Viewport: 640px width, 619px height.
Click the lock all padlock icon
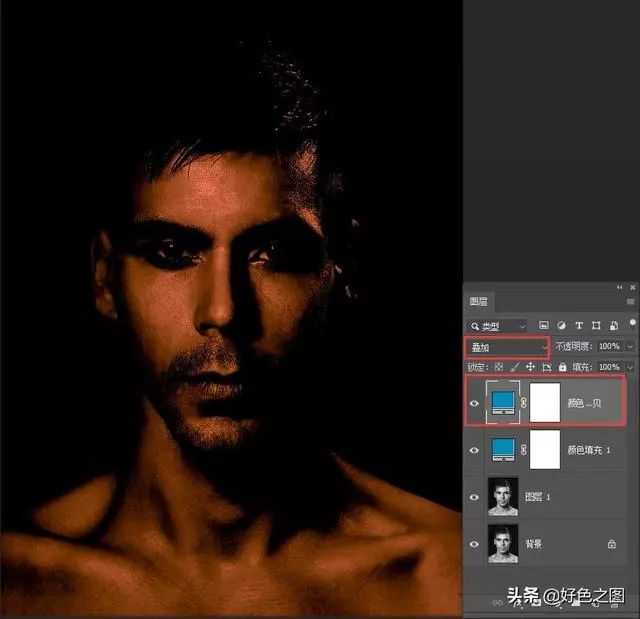[x=562, y=367]
